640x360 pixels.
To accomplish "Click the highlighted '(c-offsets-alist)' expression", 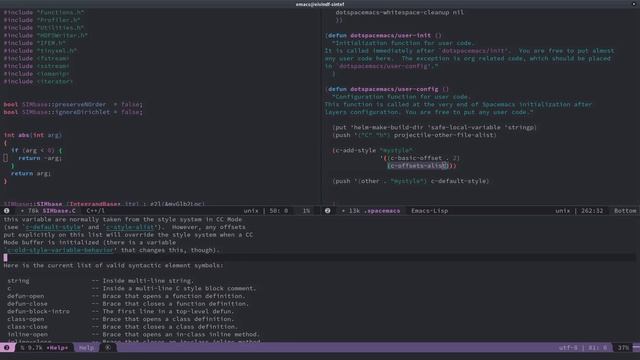I will click(x=418, y=166).
